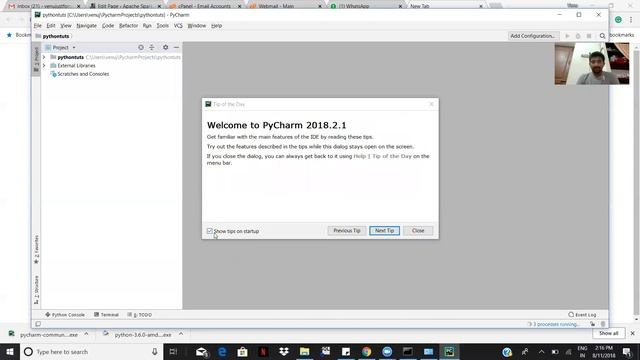Open File Explorer from the taskbar

tap(304, 351)
